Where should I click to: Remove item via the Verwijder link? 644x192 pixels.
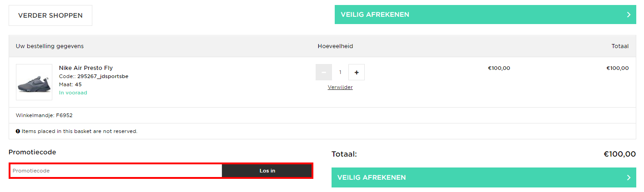340,87
